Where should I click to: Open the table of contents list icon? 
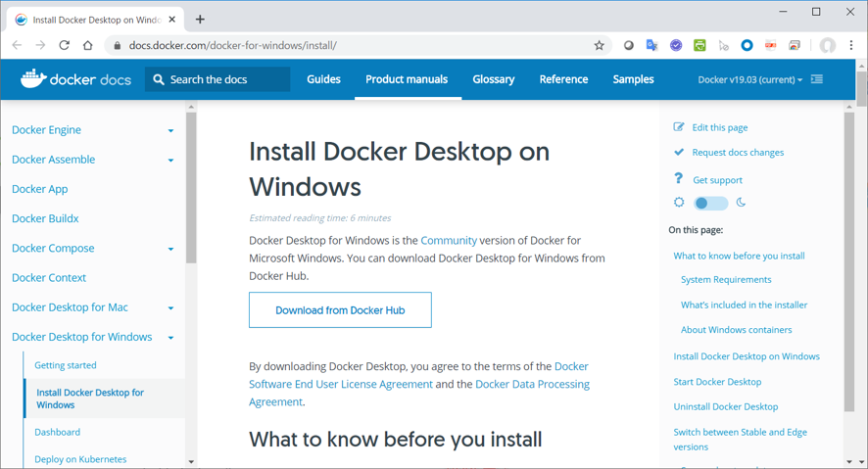tap(817, 79)
